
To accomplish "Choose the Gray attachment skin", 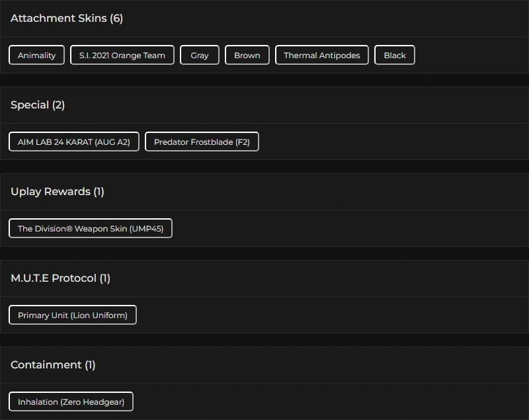I will click(200, 55).
